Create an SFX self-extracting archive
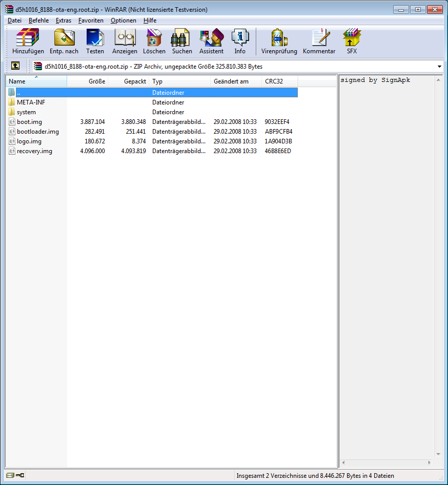 (x=352, y=41)
